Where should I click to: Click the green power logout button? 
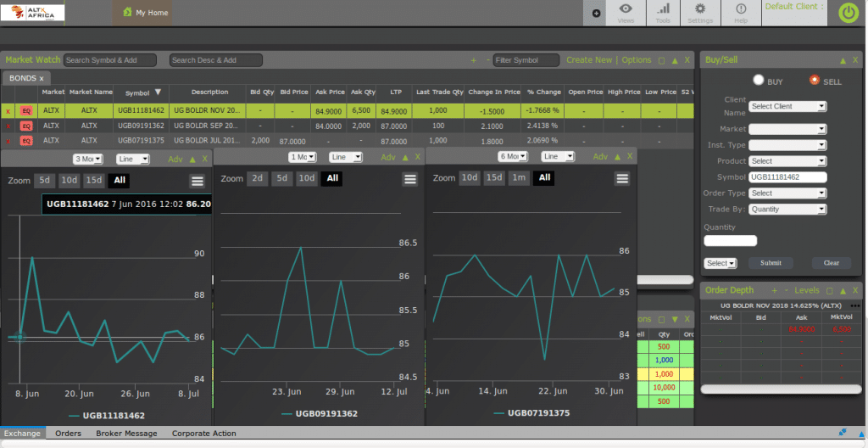click(848, 13)
